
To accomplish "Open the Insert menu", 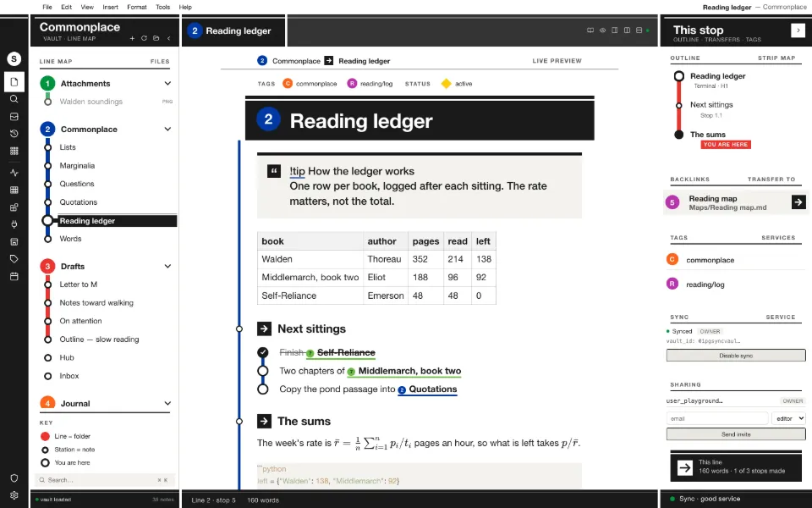I will [110, 8].
